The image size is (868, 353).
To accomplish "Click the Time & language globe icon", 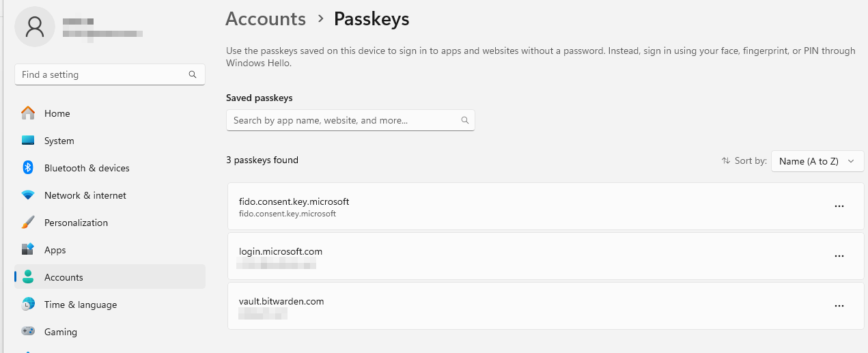I will tap(28, 305).
